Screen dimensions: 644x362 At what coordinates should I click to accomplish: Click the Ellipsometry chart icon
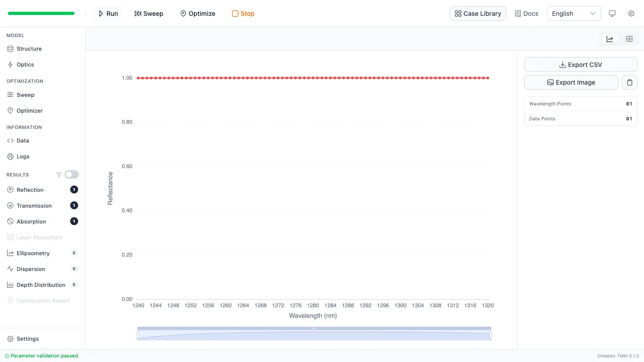click(x=10, y=253)
